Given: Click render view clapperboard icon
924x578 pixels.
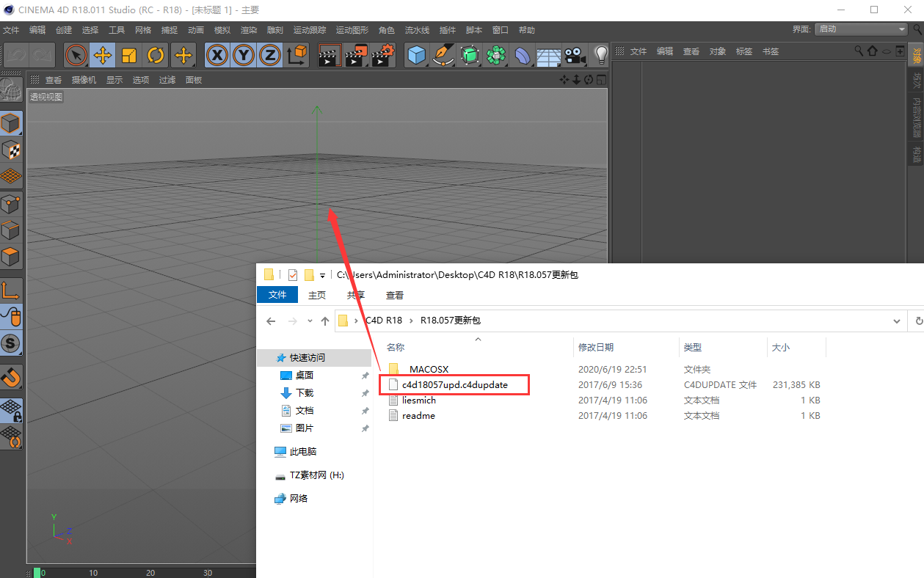Looking at the screenshot, I should coord(330,55).
